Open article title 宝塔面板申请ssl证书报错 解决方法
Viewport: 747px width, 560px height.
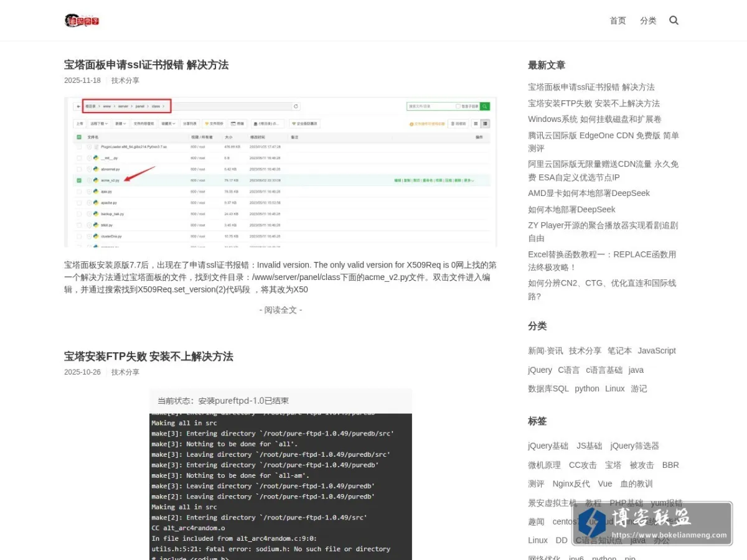click(146, 65)
